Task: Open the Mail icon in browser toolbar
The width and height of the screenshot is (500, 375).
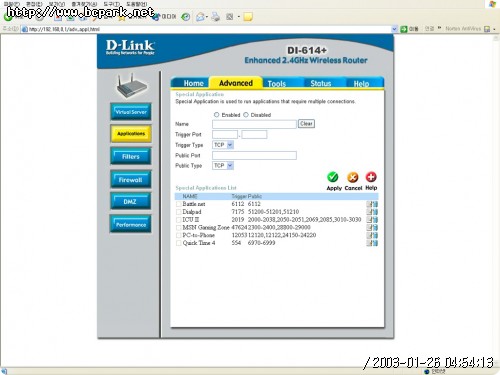Action: [x=200, y=17]
